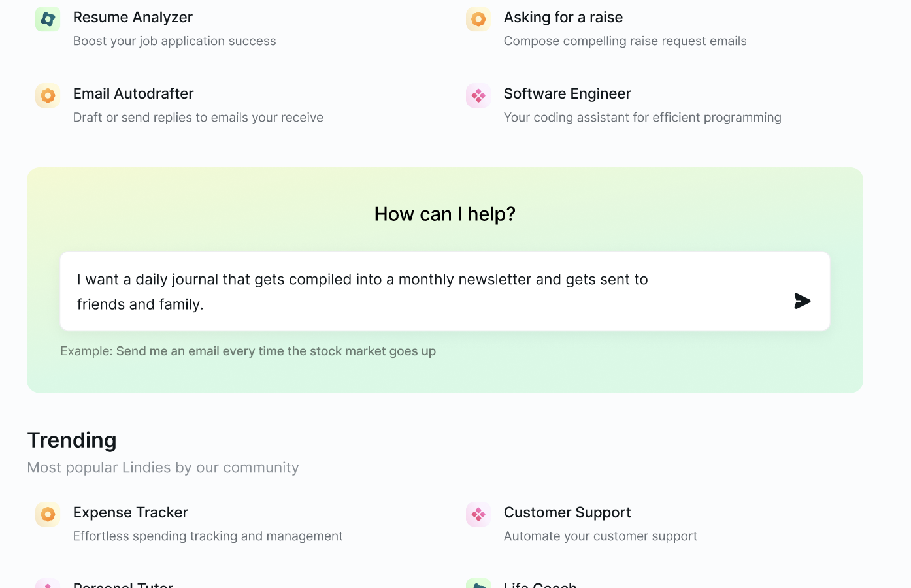Open the Customer Support automation

[x=567, y=512]
